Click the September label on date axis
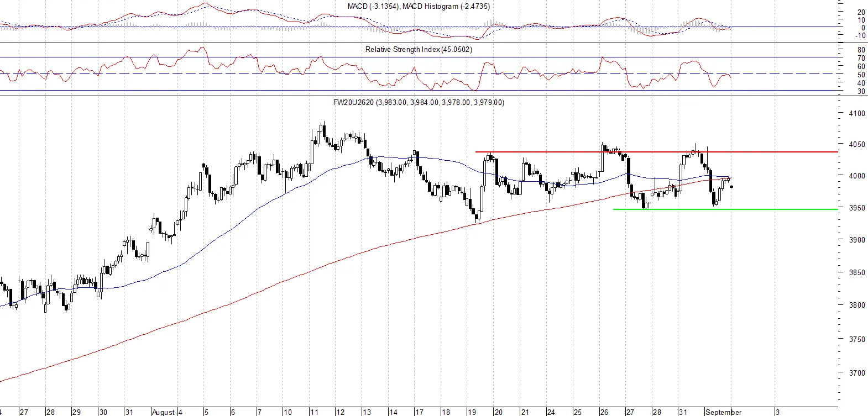Screen dimensions: 868x416 [x=724, y=412]
